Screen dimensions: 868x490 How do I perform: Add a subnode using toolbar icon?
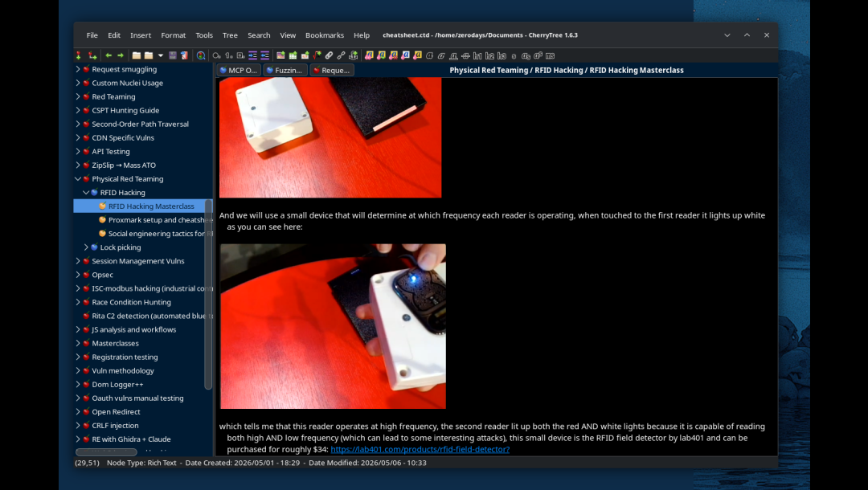coord(92,55)
